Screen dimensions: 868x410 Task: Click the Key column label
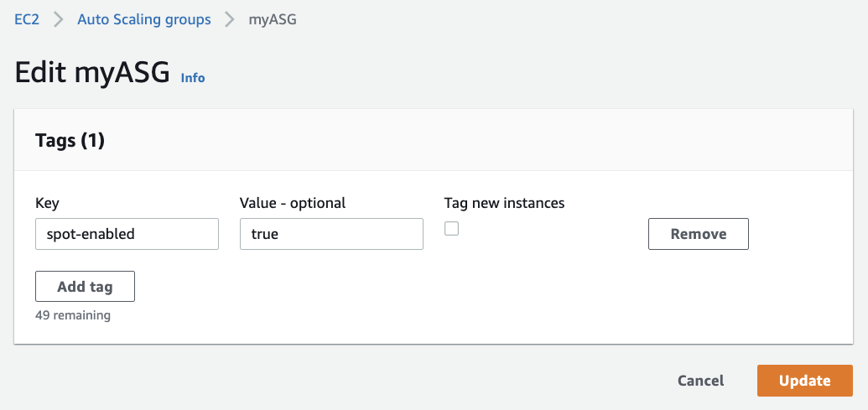(47, 203)
